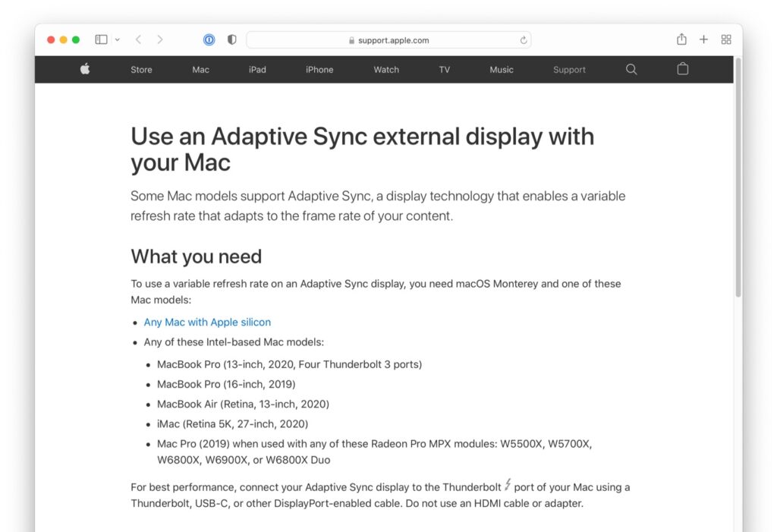Open the iPhone menu item
This screenshot has width=777, height=532.
[319, 69]
